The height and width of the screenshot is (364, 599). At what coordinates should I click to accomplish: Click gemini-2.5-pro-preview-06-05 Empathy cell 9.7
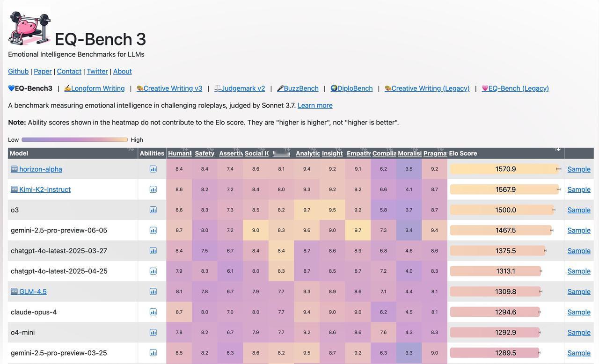(x=358, y=230)
